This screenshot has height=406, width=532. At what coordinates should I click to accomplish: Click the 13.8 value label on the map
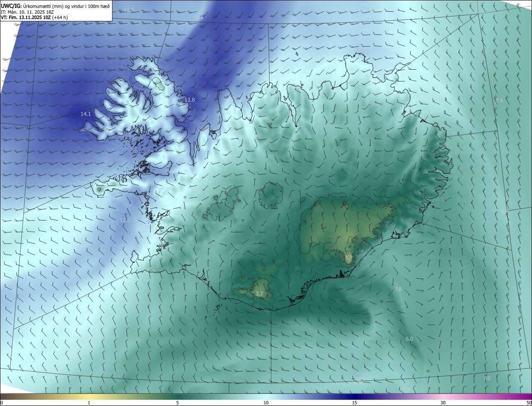pos(190,100)
